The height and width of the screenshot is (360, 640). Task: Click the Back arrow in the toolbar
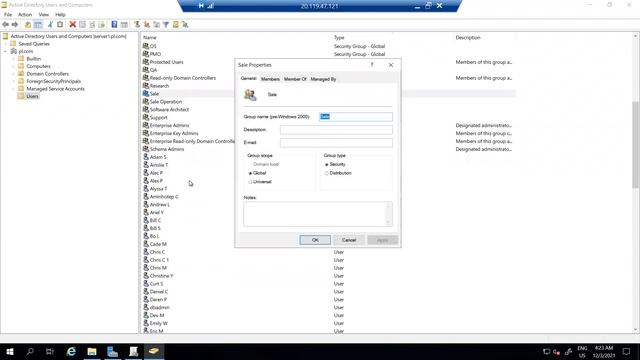[6, 24]
